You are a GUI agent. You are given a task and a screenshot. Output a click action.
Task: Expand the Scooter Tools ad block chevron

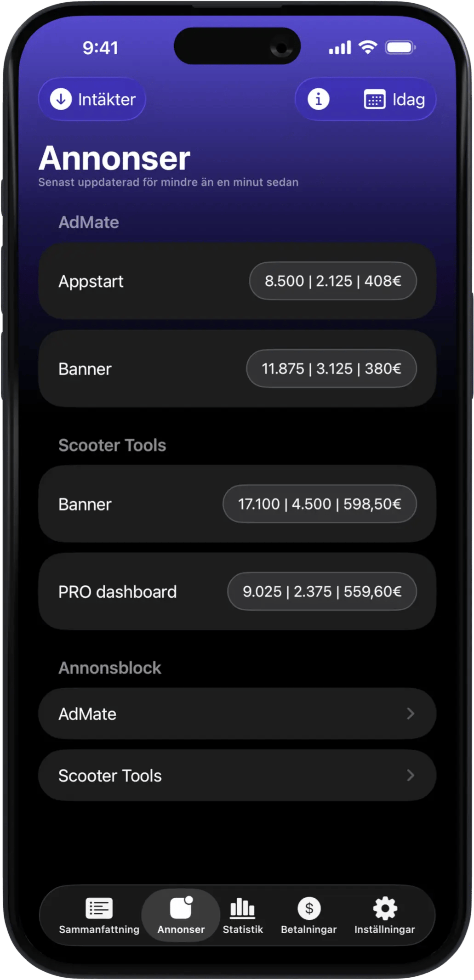point(411,776)
